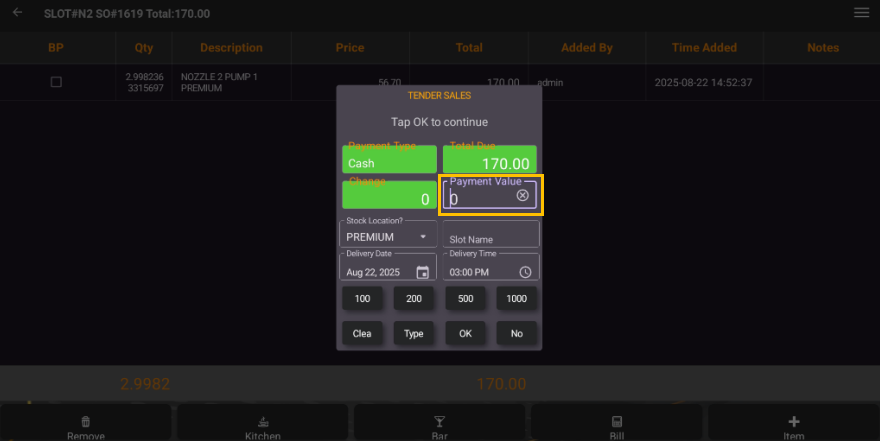Click the Description column header
The height and width of the screenshot is (441, 880).
click(231, 48)
